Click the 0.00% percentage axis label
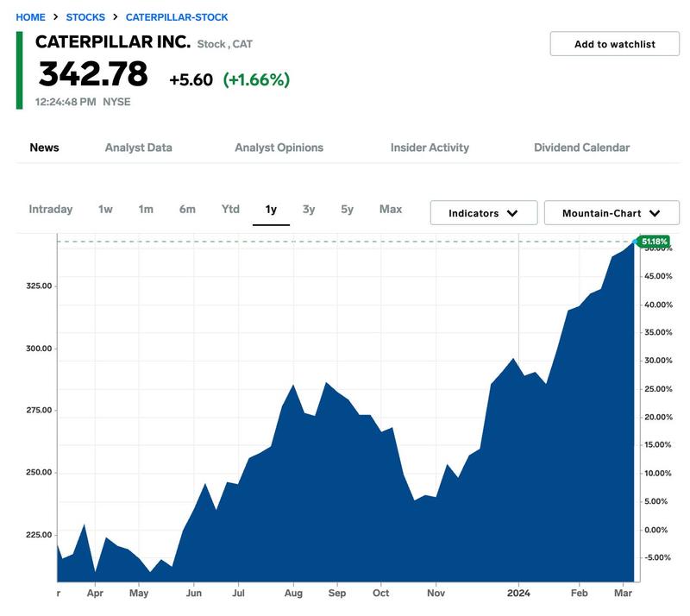This screenshot has width=690, height=616. (656, 530)
